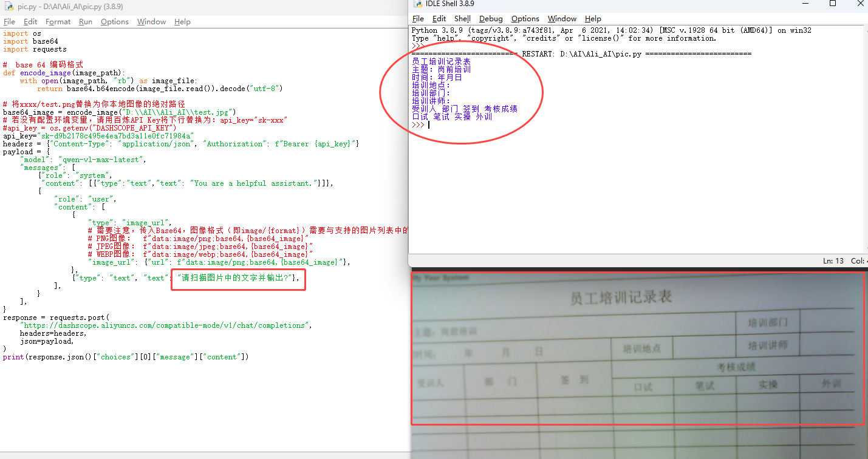This screenshot has height=459, width=868.
Task: Click the 'def encode_image(image_path):' line
Action: [x=64, y=73]
